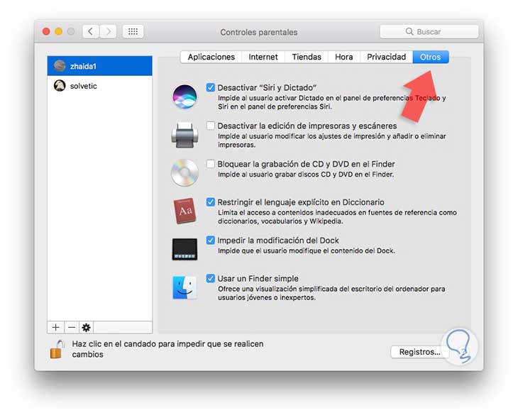Click 'Restringir el lenguaje explícito en Diccionario' label
Viewport: 518px width, 420px height.
pyautogui.click(x=301, y=202)
